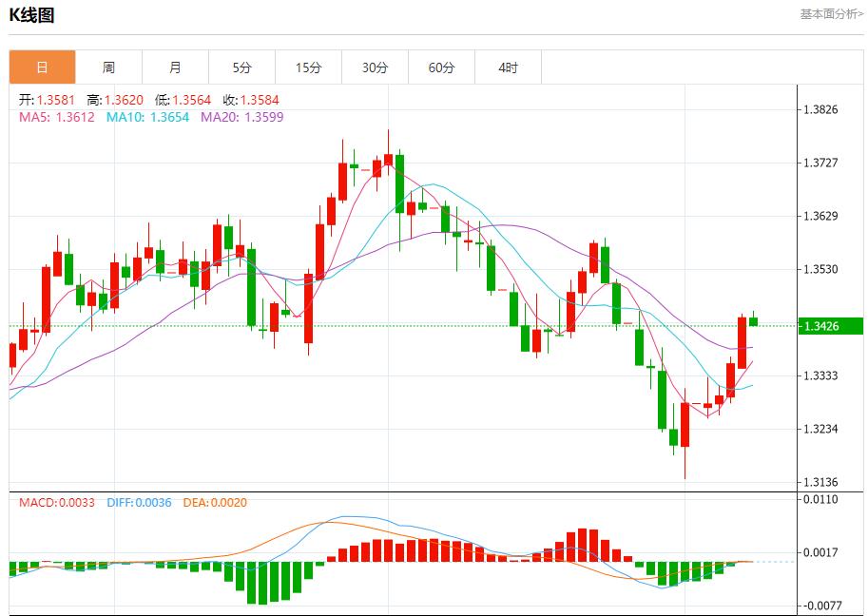Click the K线图 chart title
The height and width of the screenshot is (616, 868).
coord(30,14)
